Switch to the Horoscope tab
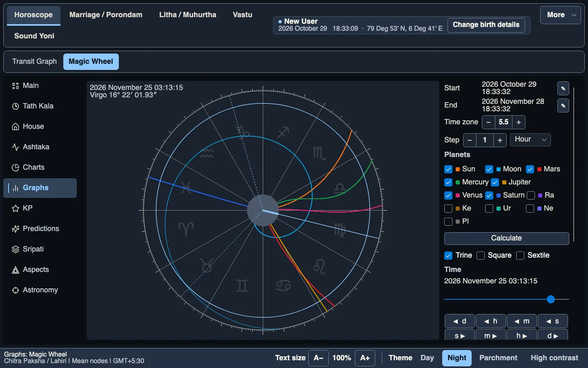The height and width of the screenshot is (368, 588). coord(33,15)
